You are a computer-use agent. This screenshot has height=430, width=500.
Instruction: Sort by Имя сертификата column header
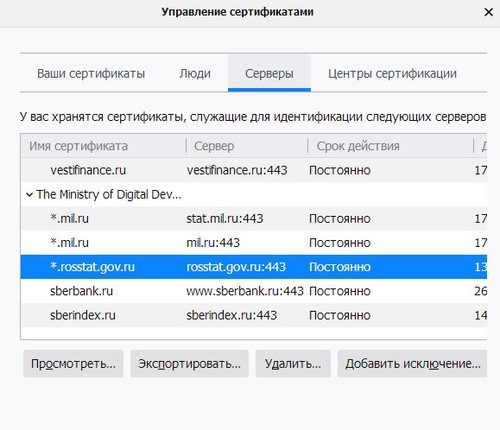click(103, 146)
